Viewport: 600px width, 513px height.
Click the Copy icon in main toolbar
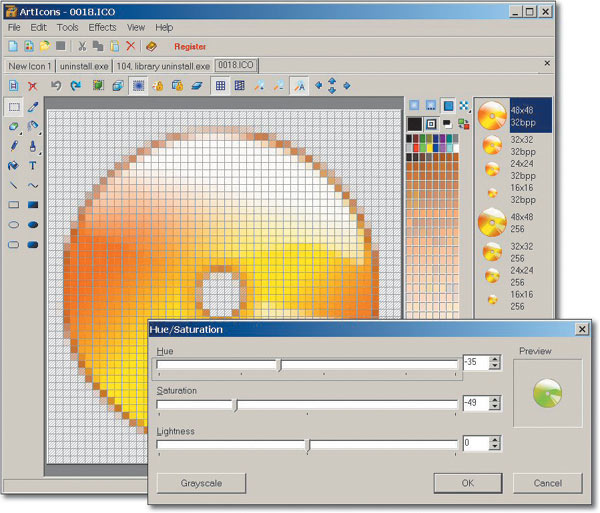tap(98, 46)
